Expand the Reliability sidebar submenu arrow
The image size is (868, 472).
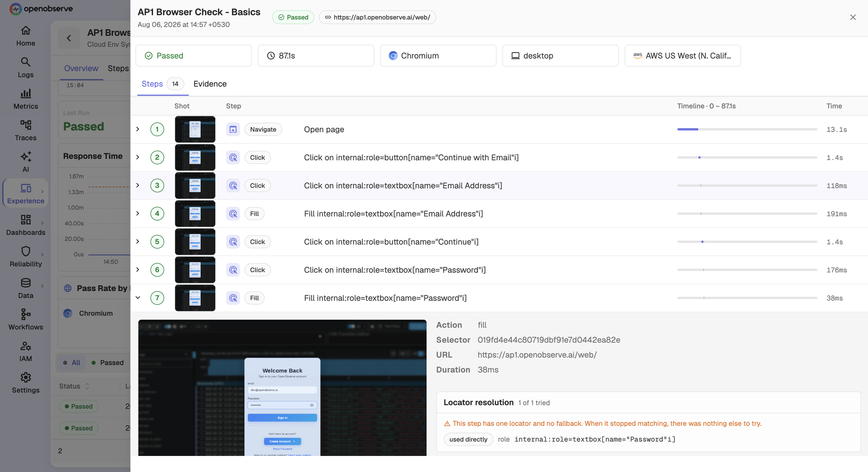[42, 255]
